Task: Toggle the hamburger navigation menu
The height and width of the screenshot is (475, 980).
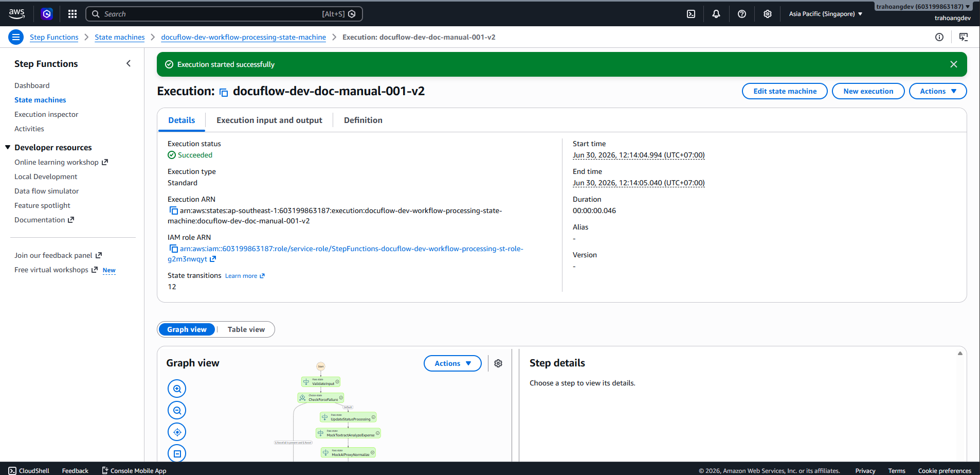Action: coord(16,37)
